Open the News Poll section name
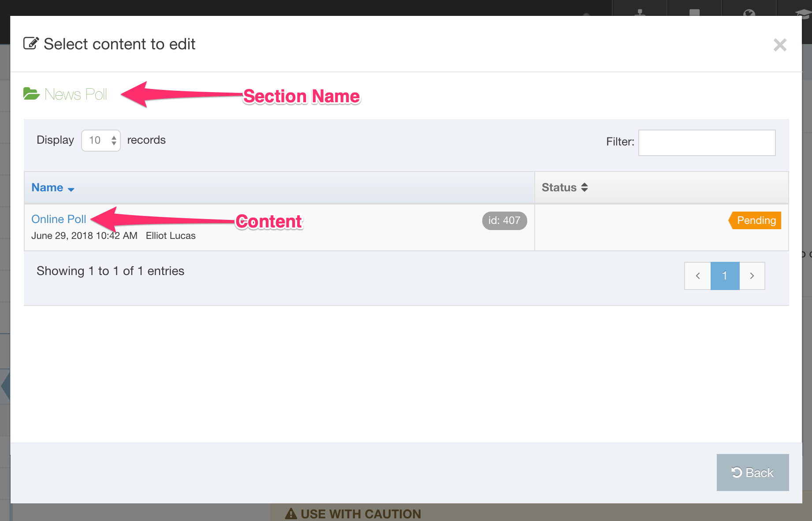Viewport: 812px width, 521px height. click(x=76, y=94)
